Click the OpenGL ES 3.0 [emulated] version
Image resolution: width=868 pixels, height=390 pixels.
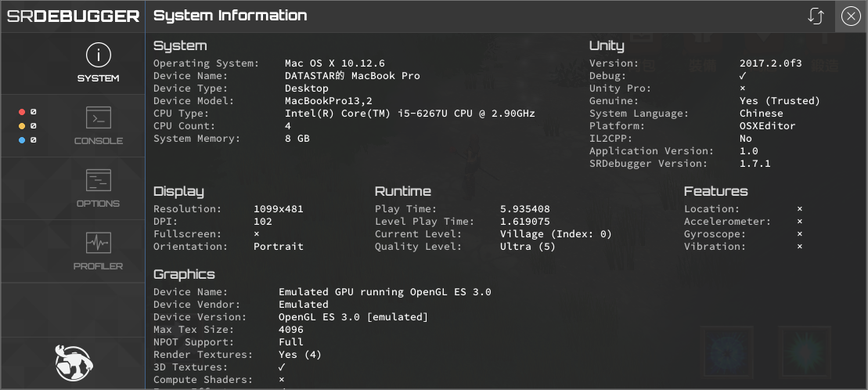(353, 317)
